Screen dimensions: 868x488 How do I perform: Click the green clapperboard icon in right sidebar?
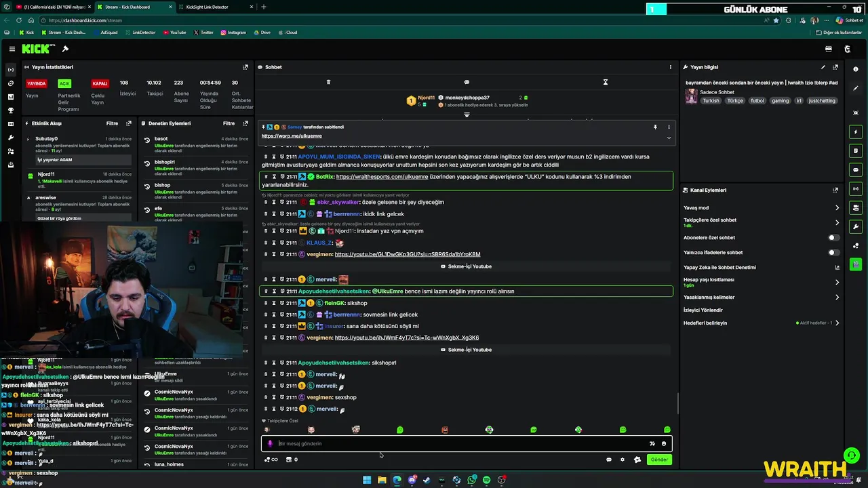pos(856,264)
